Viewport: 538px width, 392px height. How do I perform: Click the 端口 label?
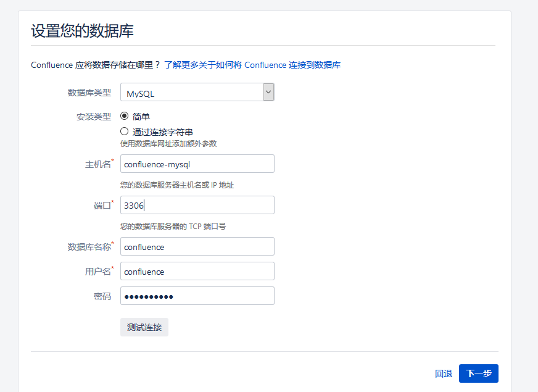pyautogui.click(x=102, y=206)
